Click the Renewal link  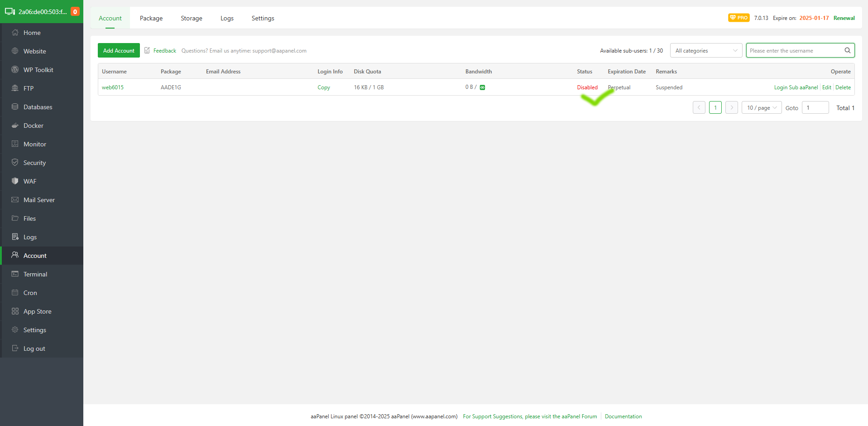[844, 18]
